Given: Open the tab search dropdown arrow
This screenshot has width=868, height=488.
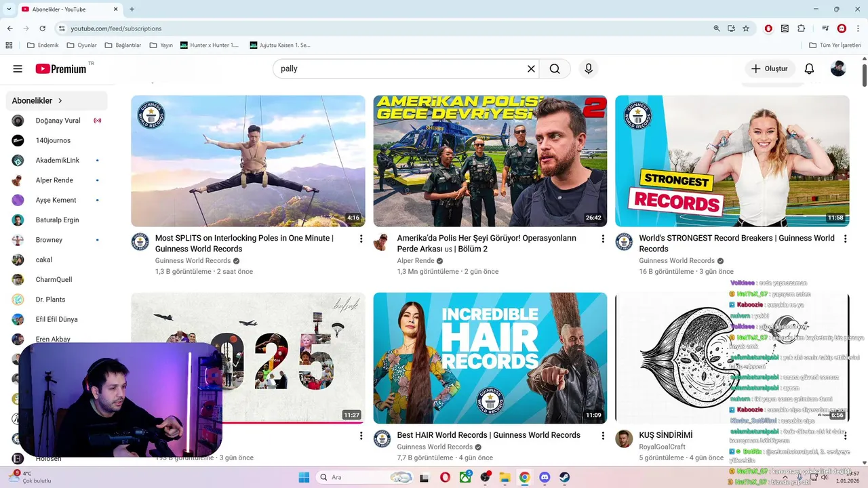Looking at the screenshot, I should 9,9.
